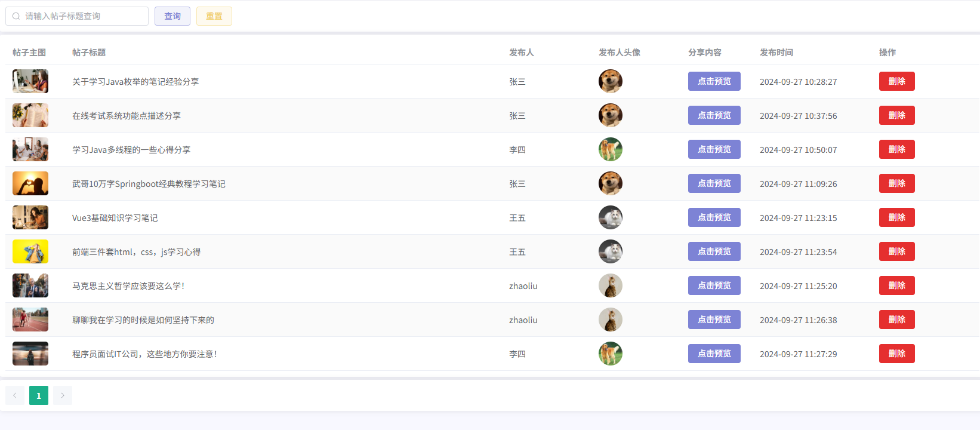Click the avatar in the 马克思主义哲学 post row

click(x=611, y=285)
